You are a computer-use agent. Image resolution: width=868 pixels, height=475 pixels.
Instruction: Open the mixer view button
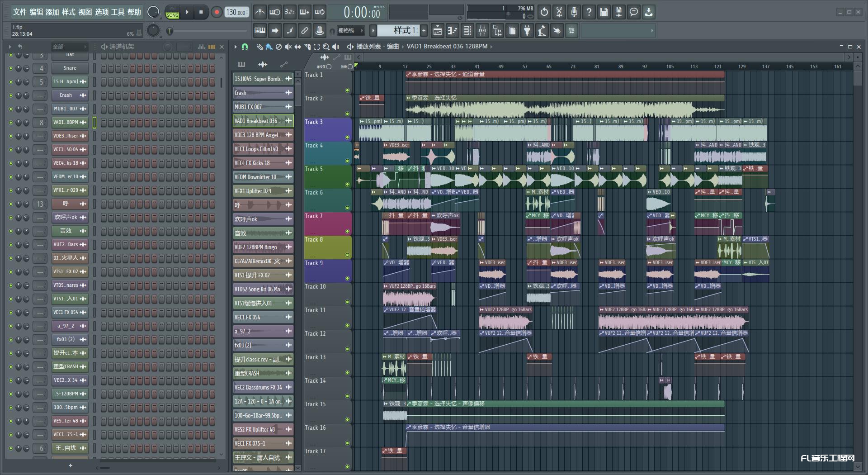tap(482, 31)
